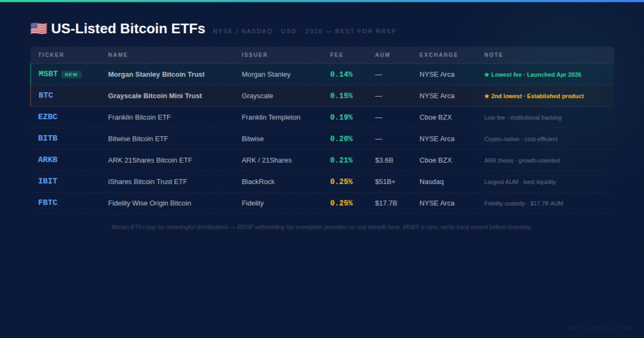Click the NEW badge beside MSBT
The width and height of the screenshot is (644, 338).
point(71,75)
